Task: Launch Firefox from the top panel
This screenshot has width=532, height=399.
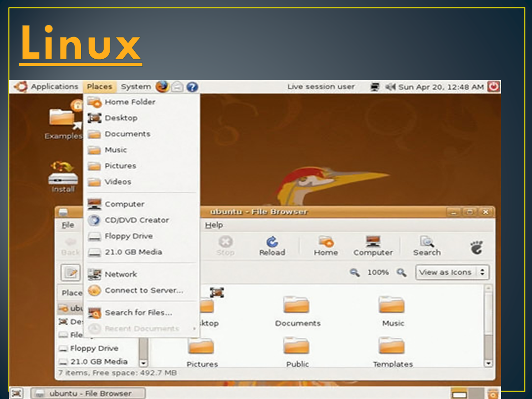Action: coord(162,87)
